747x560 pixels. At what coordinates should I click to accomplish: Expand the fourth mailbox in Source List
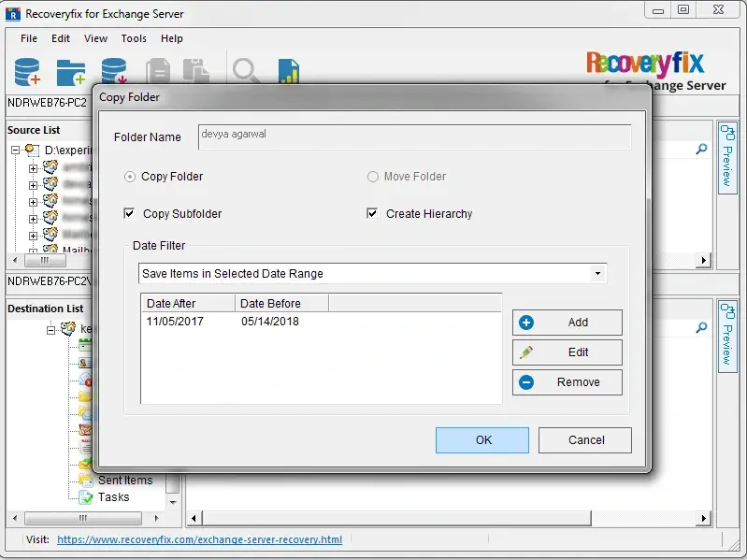pos(33,219)
